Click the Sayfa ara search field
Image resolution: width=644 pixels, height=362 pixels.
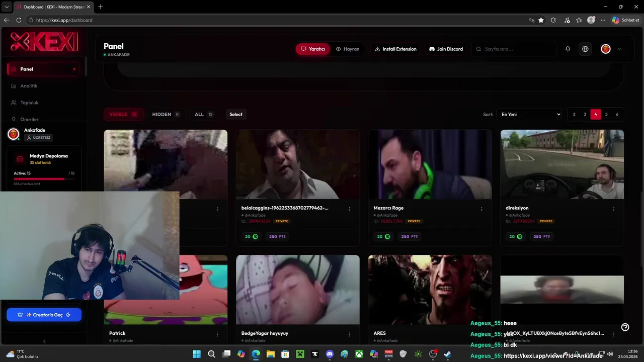(514, 49)
